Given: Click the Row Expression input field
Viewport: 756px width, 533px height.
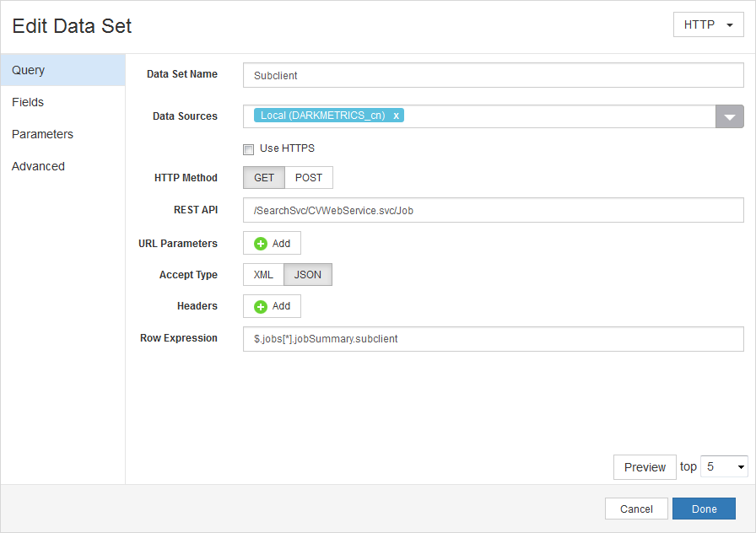Looking at the screenshot, I should click(492, 337).
